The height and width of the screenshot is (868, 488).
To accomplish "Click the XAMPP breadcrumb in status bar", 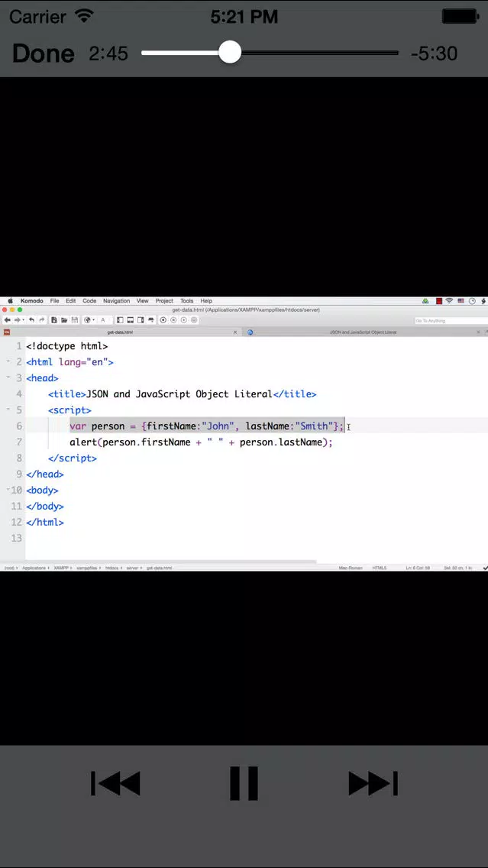I will point(61,568).
